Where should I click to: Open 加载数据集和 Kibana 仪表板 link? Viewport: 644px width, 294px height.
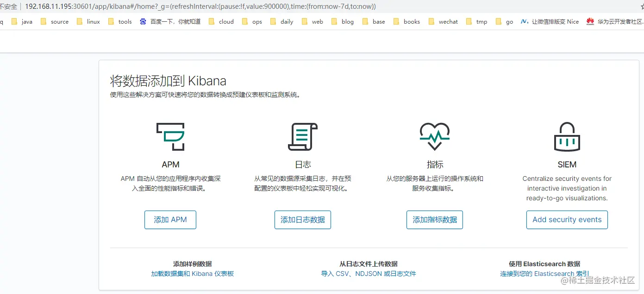(x=193, y=274)
